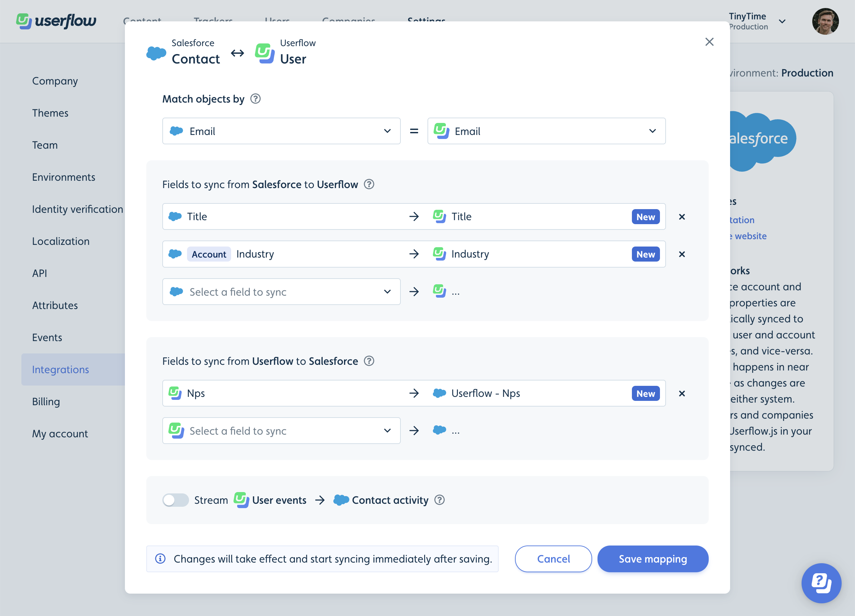This screenshot has width=855, height=616.
Task: Open the Userflow Email match dropdown
Action: pos(546,131)
